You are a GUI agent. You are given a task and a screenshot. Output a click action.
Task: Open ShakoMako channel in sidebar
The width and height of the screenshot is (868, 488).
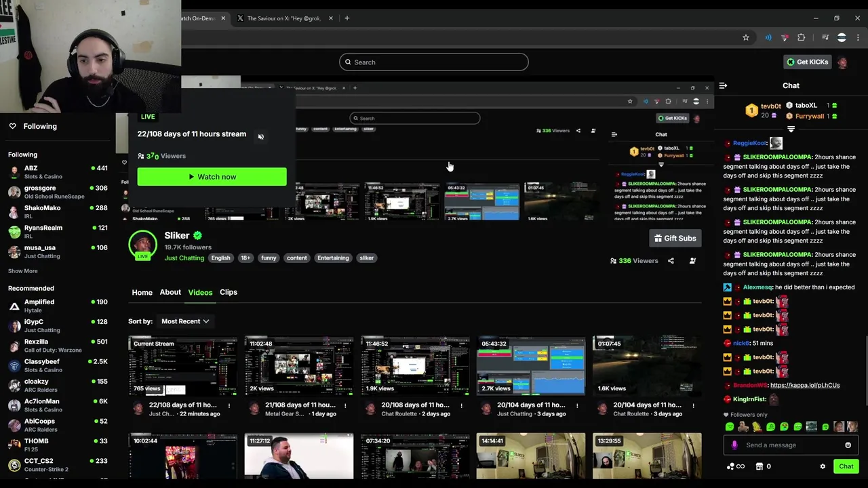point(58,212)
